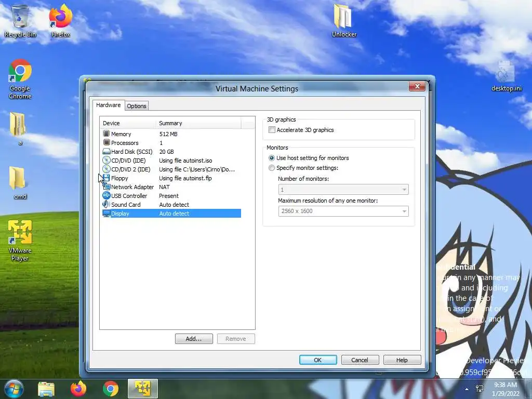Launch Firefox from the taskbar
532x399 pixels.
pos(78,389)
